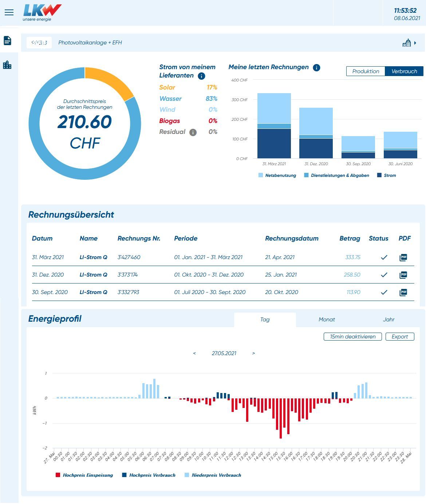426x504 pixels.
Task: Click the 15min deaktivieren button
Action: 352,337
